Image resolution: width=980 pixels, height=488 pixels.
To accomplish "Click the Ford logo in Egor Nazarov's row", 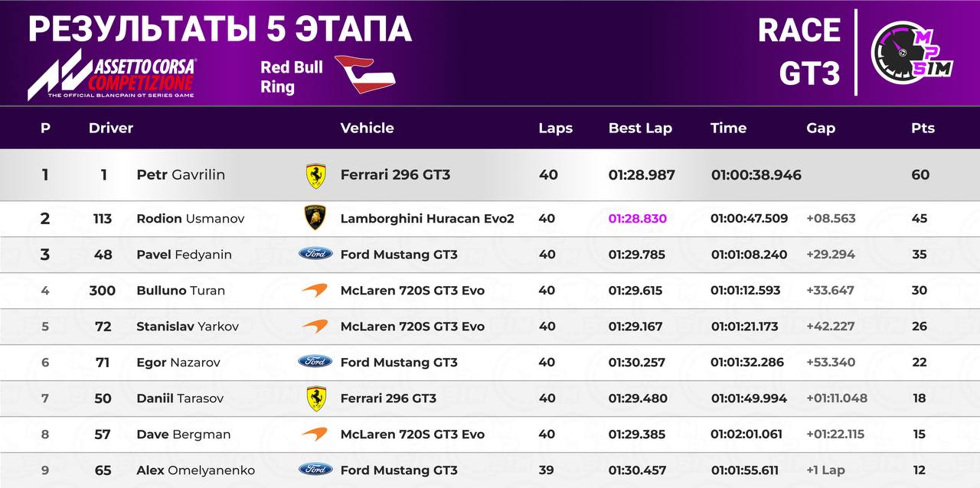I will pos(315,362).
